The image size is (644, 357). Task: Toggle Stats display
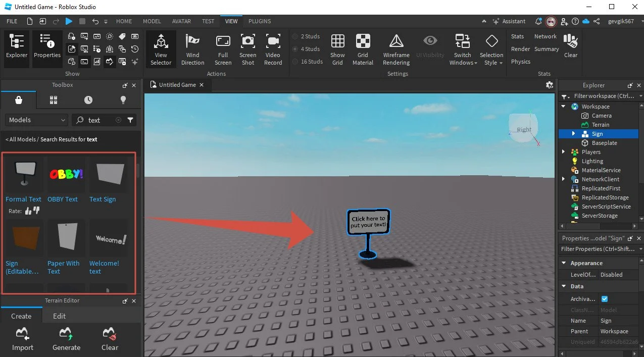tap(517, 36)
